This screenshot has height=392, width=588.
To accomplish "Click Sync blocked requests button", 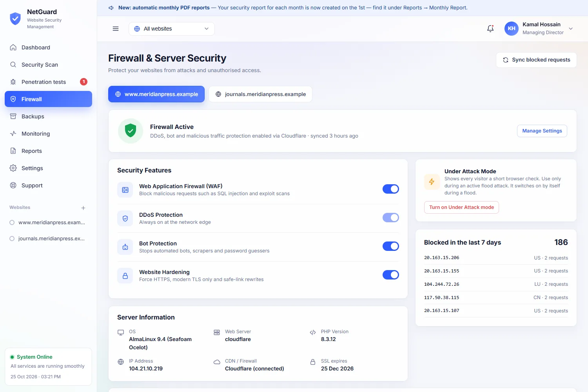I will (536, 60).
